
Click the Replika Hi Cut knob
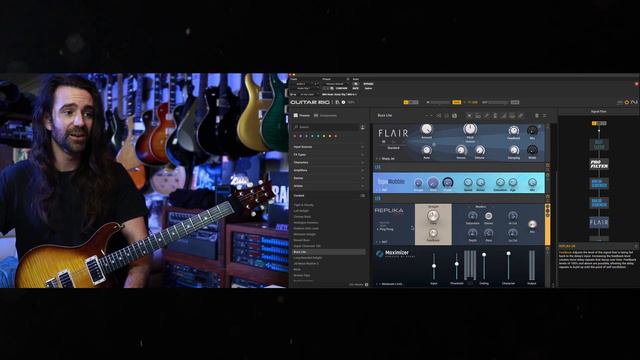pos(513,216)
